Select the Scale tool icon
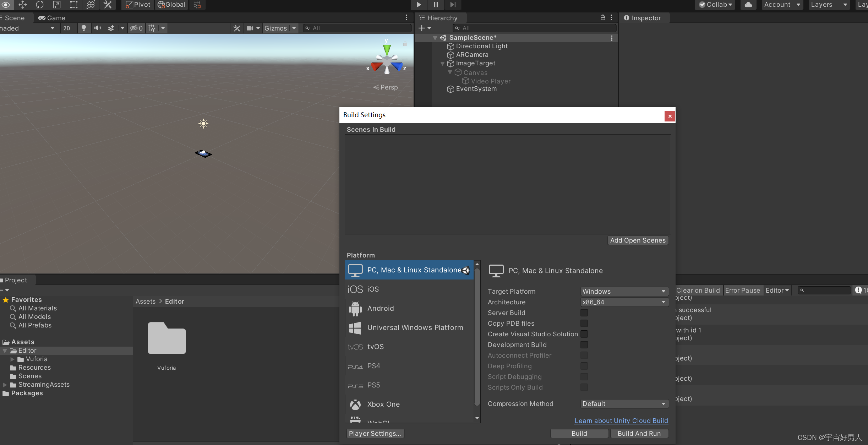This screenshot has width=868, height=445. [x=57, y=5]
